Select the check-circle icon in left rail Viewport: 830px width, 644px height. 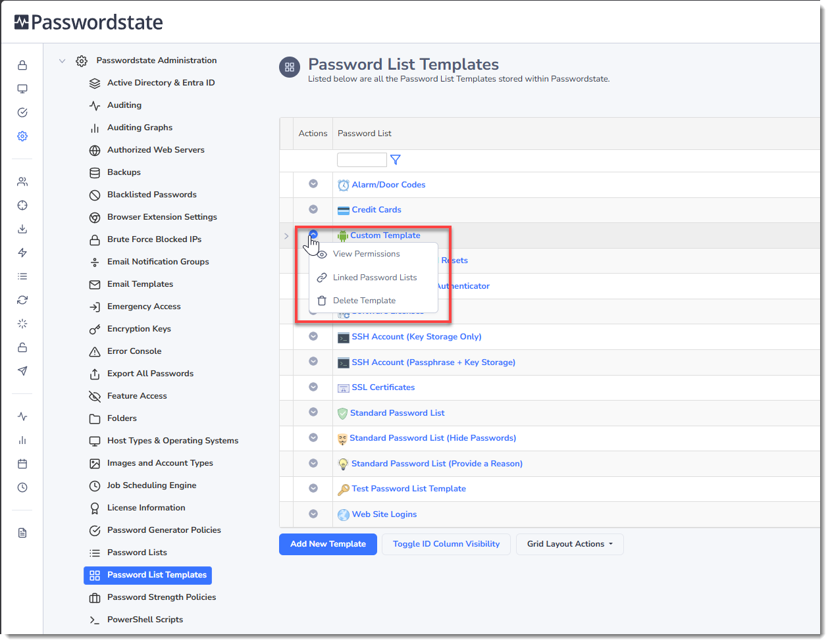[22, 112]
